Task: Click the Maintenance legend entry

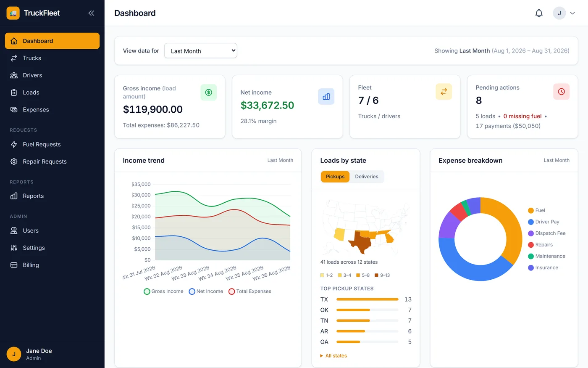Action: click(546, 256)
